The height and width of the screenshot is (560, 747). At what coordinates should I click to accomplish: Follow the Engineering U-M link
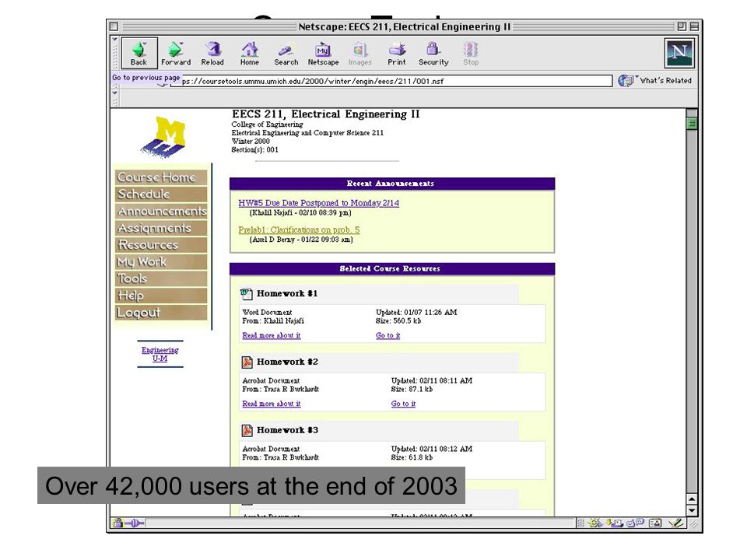tap(160, 355)
